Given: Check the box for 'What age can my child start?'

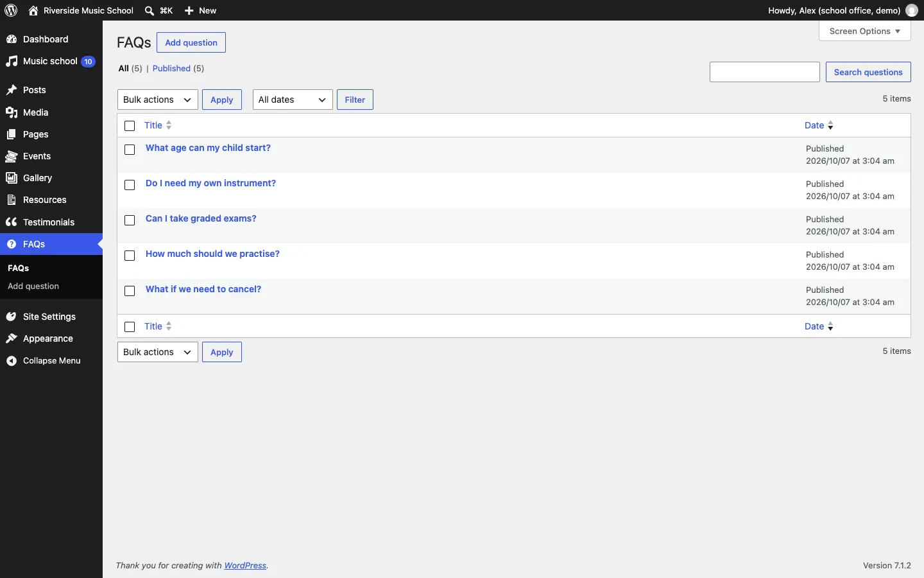Looking at the screenshot, I should [130, 150].
